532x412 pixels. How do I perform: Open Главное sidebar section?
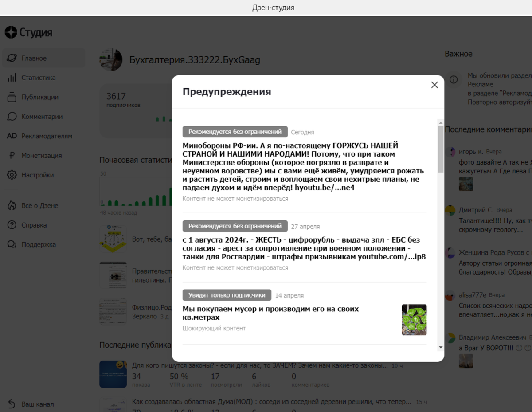(x=43, y=58)
